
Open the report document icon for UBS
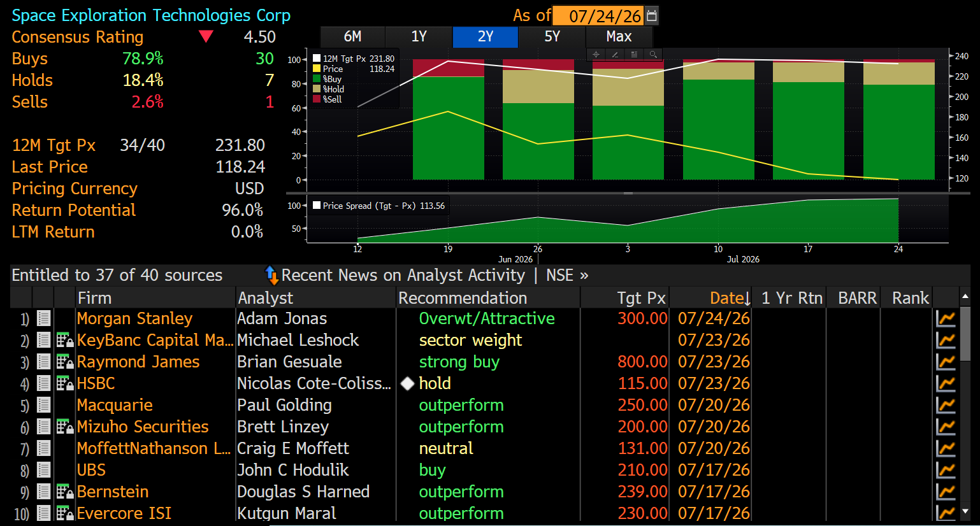[43, 470]
